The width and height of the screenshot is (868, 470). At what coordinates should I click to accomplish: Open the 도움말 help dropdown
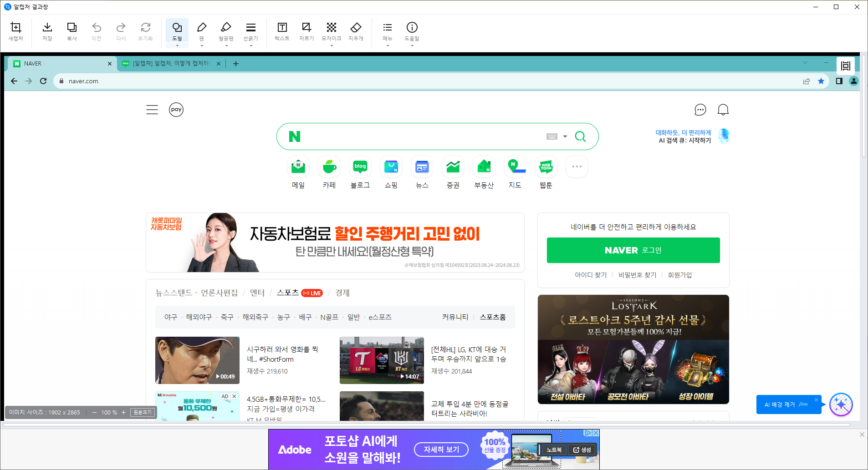tap(412, 45)
